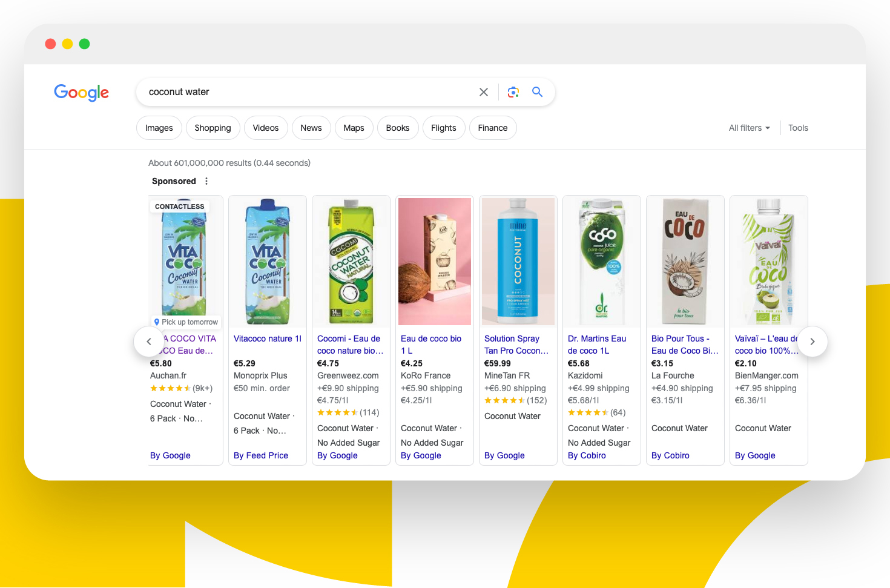Click the KoRo coconut water product image
Screen dimensions: 890x588
click(x=435, y=262)
